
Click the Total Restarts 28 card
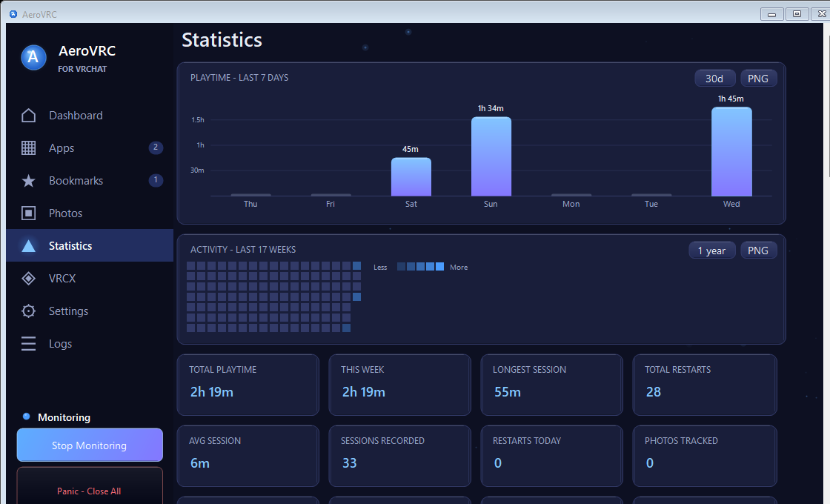click(x=705, y=385)
